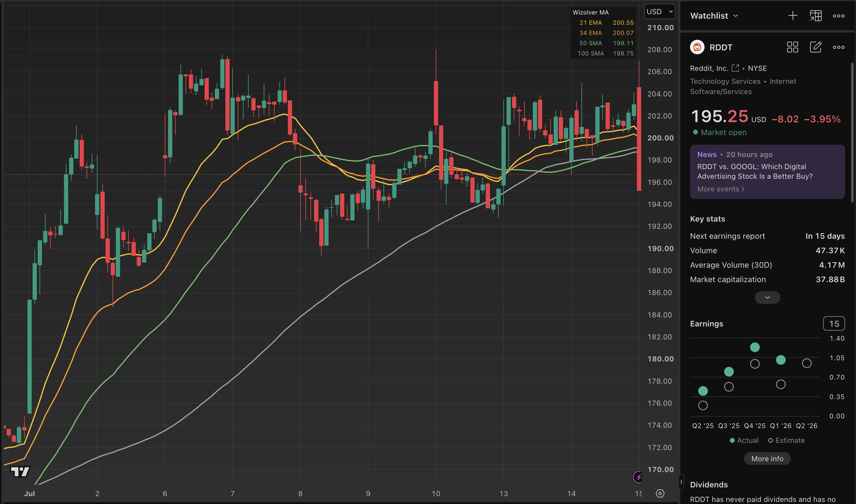Image resolution: width=856 pixels, height=504 pixels.
Task: Click the Jul label on the time axis
Action: click(29, 493)
